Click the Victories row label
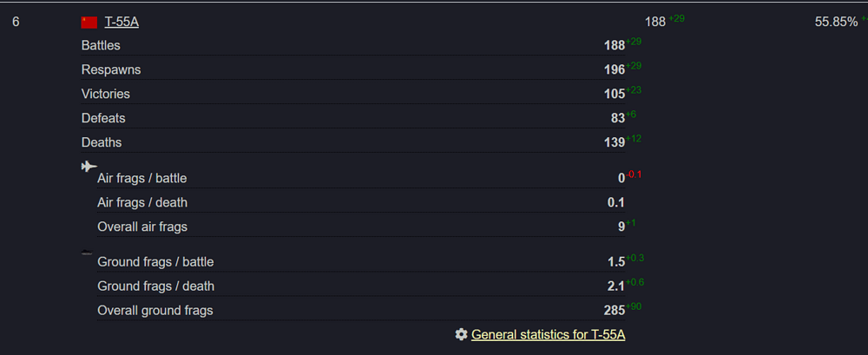Screen dimensions: 868x355 coord(106,94)
